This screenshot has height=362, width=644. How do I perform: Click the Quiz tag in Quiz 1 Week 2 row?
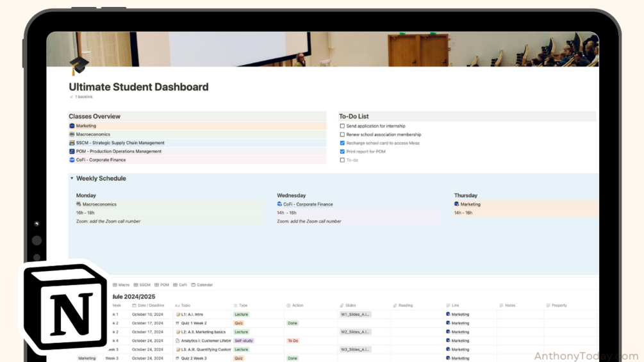(238, 323)
